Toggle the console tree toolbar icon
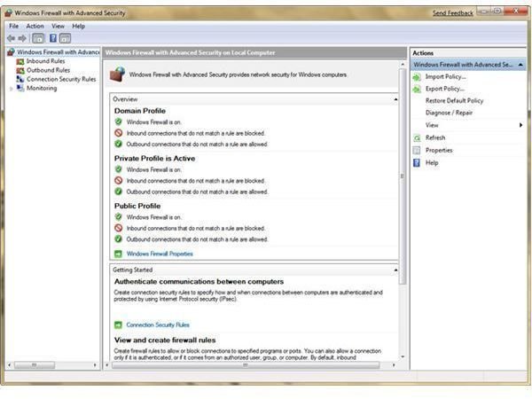The image size is (532, 399). tap(38, 38)
